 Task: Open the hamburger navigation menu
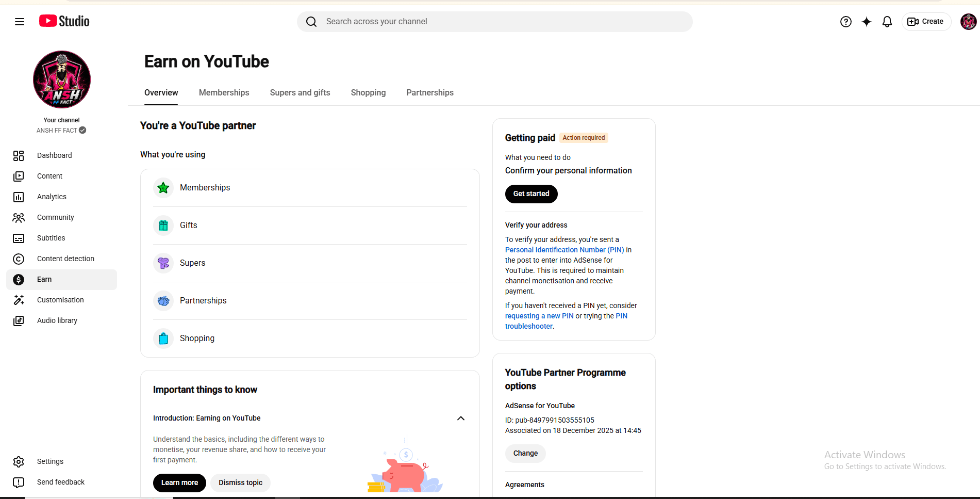[x=20, y=22]
